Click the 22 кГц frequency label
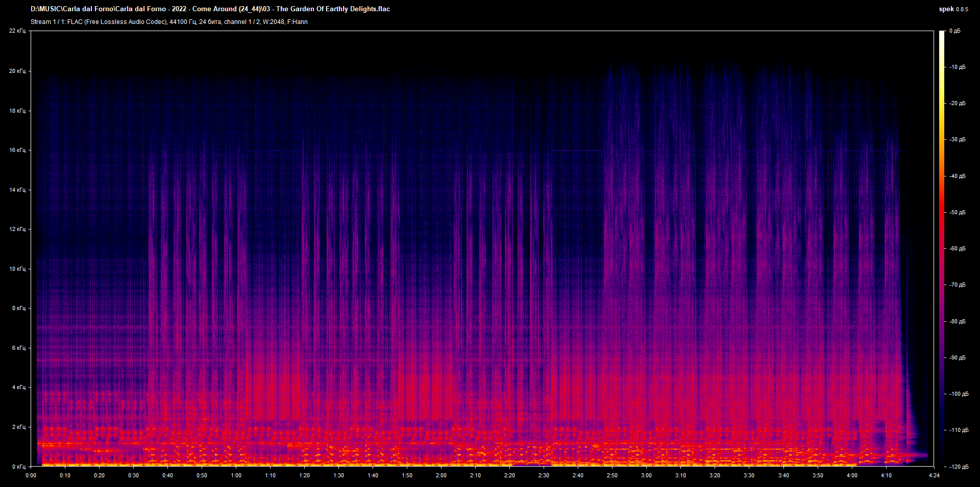The width and height of the screenshot is (980, 487). point(17,31)
